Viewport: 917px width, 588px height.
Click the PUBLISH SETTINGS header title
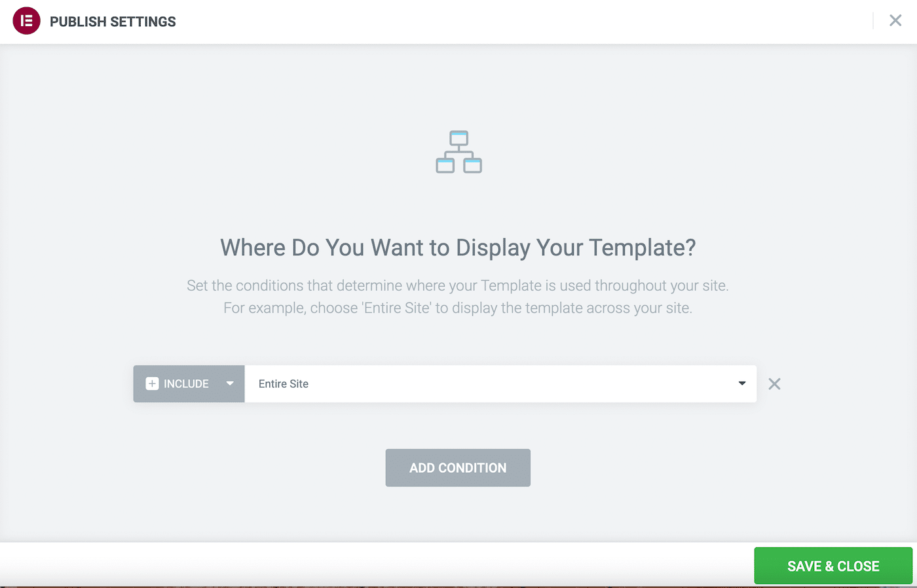pos(113,22)
